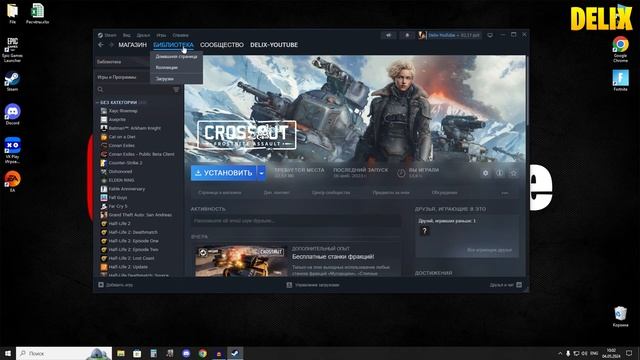This screenshot has height=360, width=640.
Task: Click the game info icon
Action: click(x=499, y=173)
